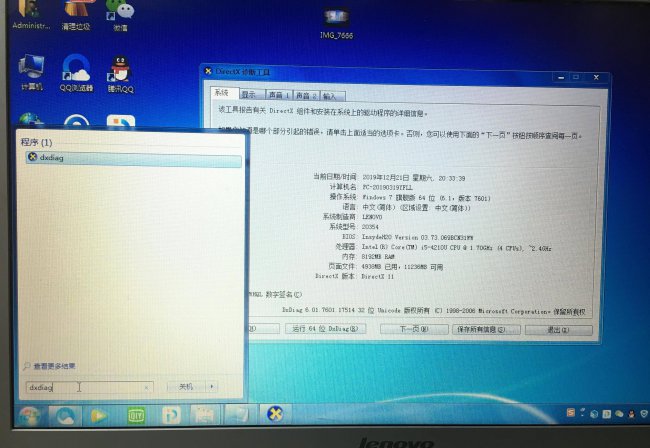
Task: Click the DirectX title bar icon
Action: coord(208,71)
